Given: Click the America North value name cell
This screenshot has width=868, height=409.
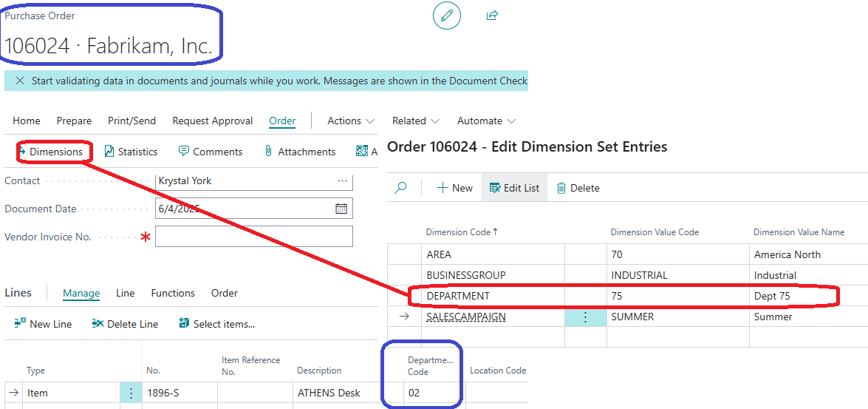Looking at the screenshot, I should [809, 254].
